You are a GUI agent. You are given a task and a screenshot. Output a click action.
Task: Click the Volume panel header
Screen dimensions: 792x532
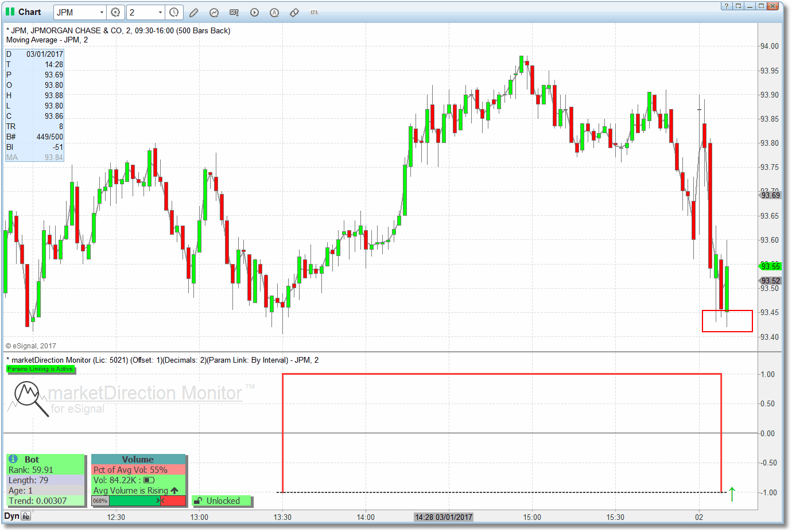pyautogui.click(x=138, y=459)
